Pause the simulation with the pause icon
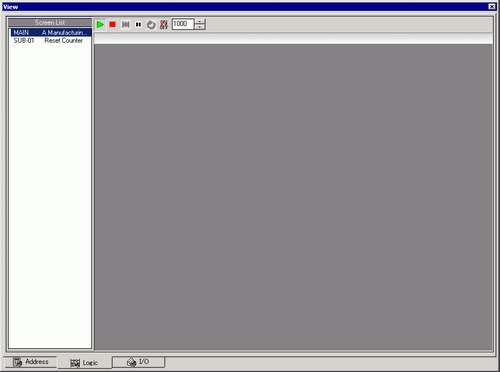Viewport: 500px width, 372px height. point(138,24)
